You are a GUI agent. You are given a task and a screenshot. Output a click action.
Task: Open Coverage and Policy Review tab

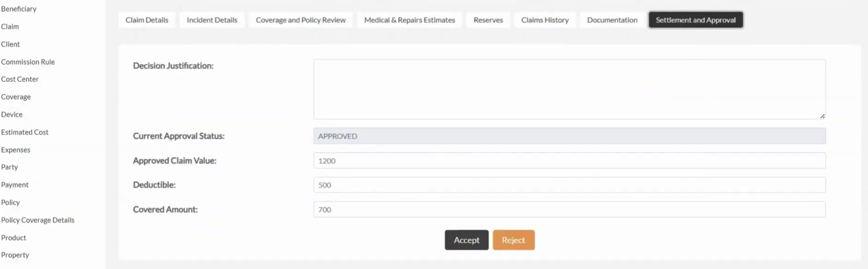[x=300, y=20]
